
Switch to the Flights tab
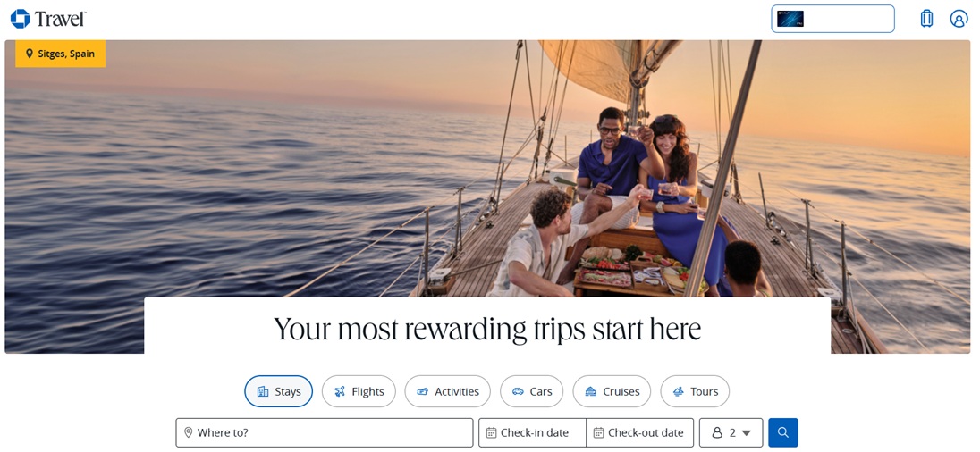(359, 391)
